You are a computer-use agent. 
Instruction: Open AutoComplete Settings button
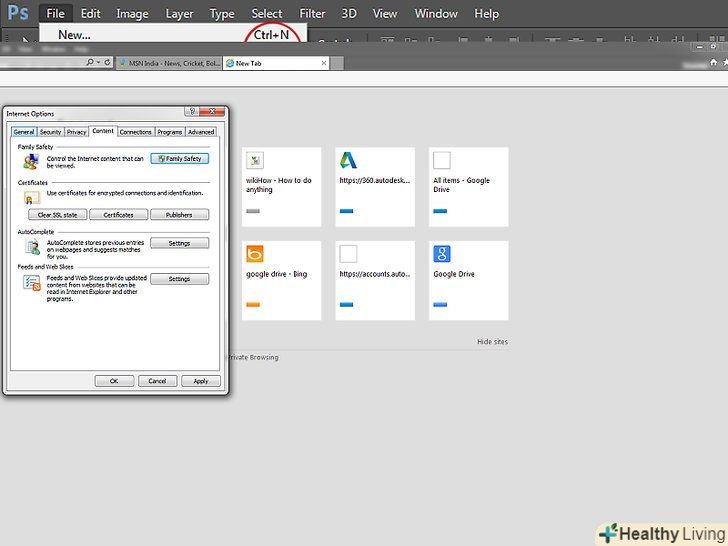click(x=179, y=243)
